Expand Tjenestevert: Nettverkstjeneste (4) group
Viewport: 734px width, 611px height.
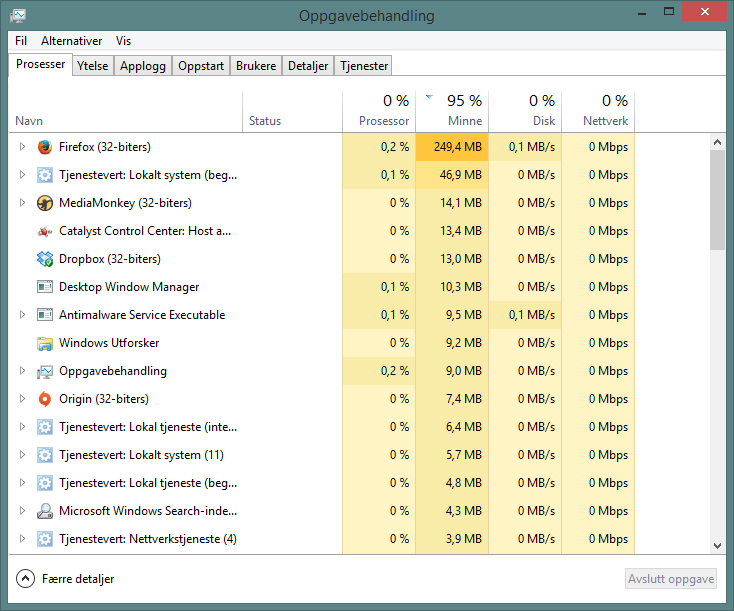[x=22, y=539]
